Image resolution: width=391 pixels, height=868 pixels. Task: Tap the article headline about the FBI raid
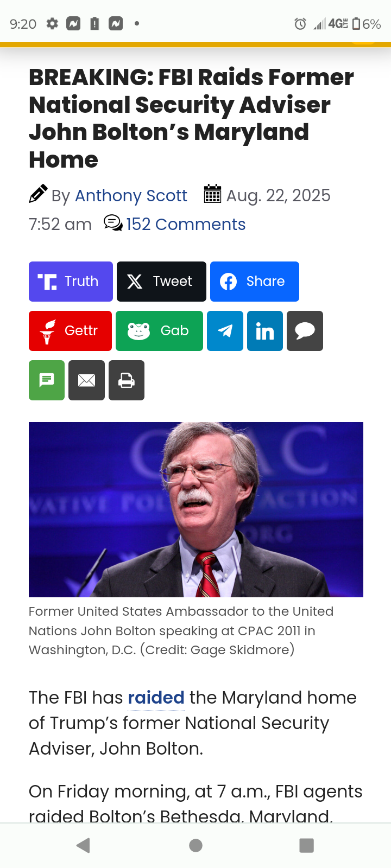click(x=191, y=118)
